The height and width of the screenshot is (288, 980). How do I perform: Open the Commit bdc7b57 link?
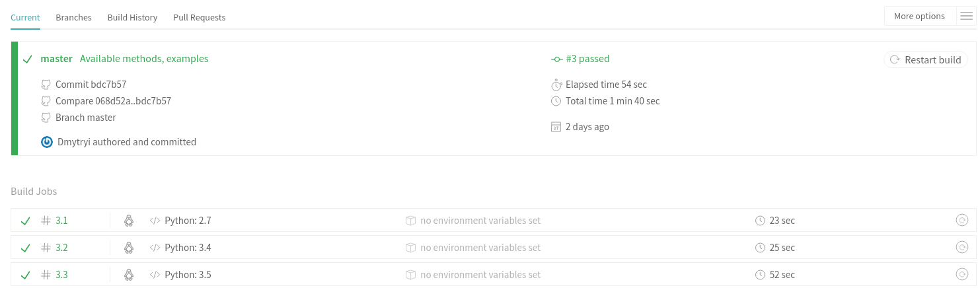point(91,85)
